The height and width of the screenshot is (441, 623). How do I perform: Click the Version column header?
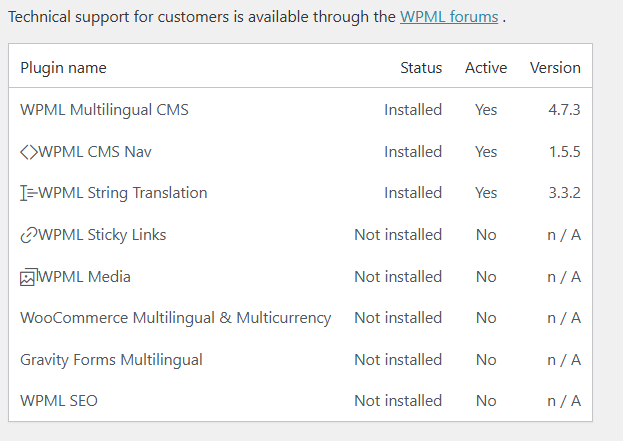coord(555,68)
